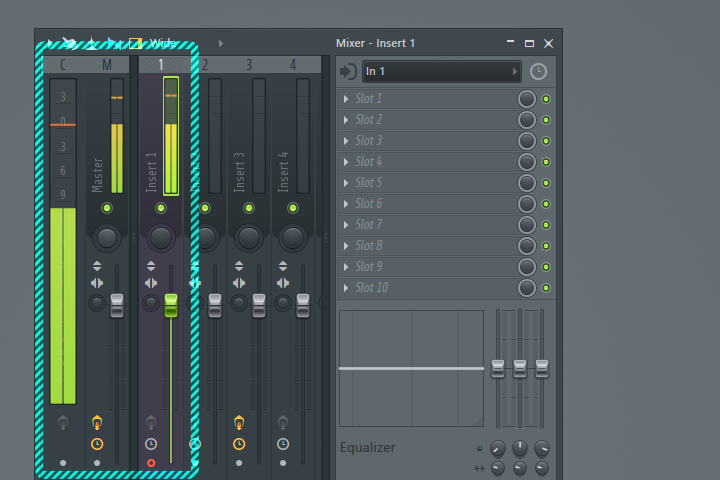
Task: Swap left/right channels on Insert 4
Action: [x=283, y=283]
